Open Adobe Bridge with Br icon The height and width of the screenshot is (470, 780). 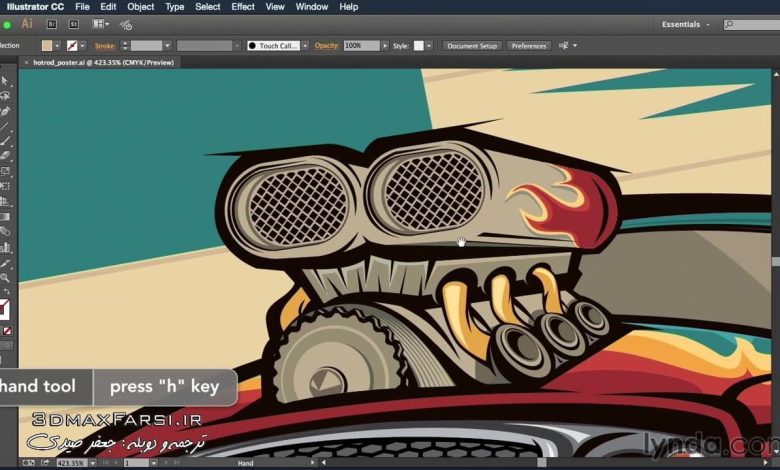point(51,24)
